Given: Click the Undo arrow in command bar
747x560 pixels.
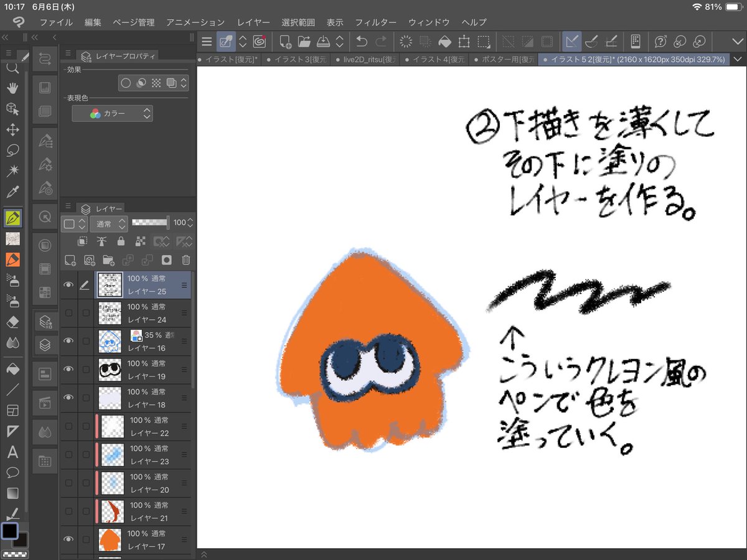Looking at the screenshot, I should 362,42.
